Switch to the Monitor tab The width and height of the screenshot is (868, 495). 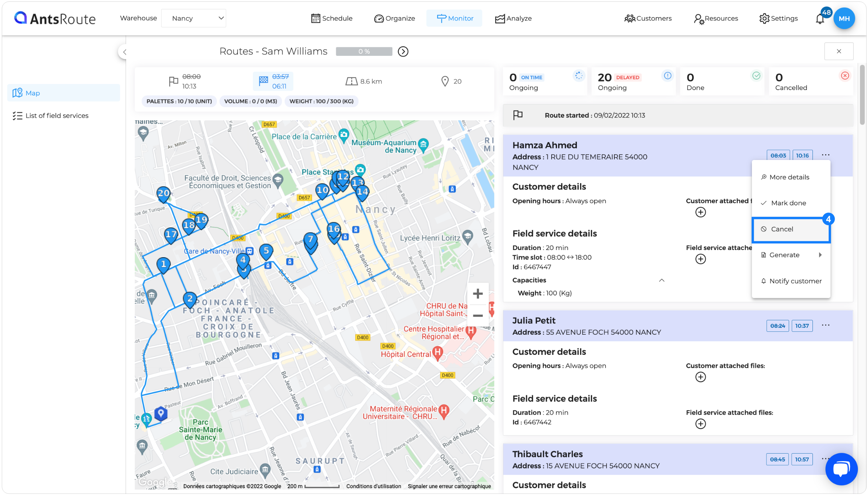coord(454,18)
